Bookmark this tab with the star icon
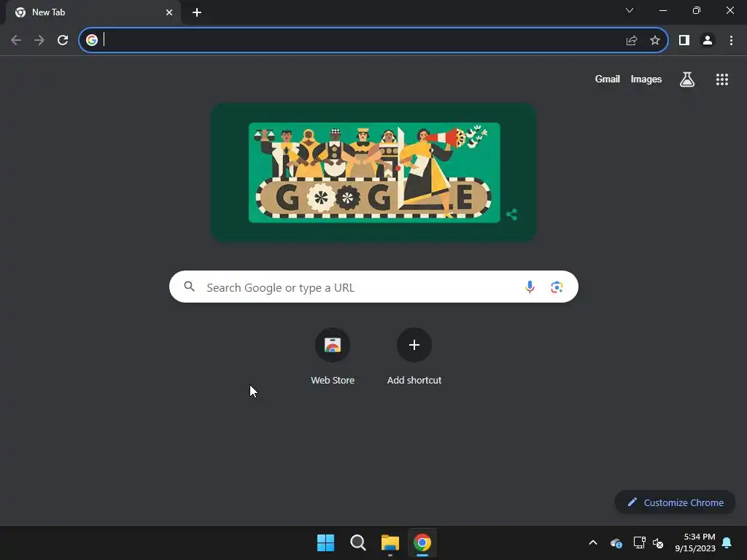The height and width of the screenshot is (560, 747). tap(655, 40)
